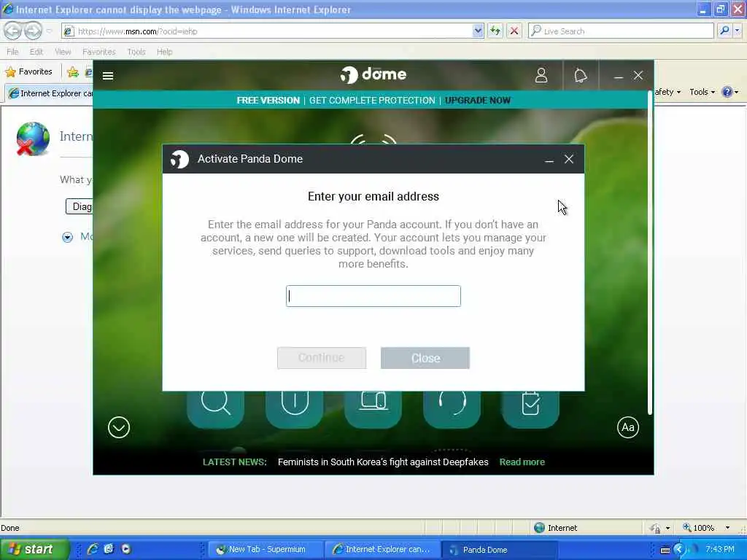Click the Diagnose button on the error page

tap(79, 206)
